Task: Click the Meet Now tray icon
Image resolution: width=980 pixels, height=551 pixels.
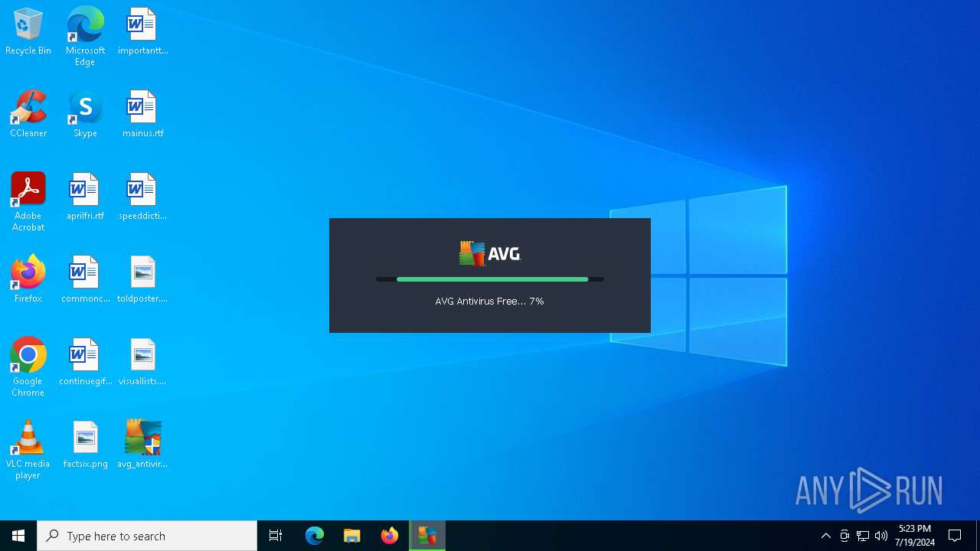Action: click(x=844, y=536)
